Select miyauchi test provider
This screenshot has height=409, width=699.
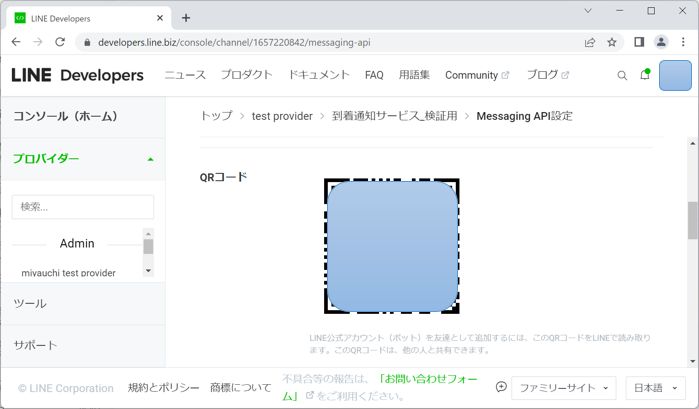pyautogui.click(x=68, y=273)
